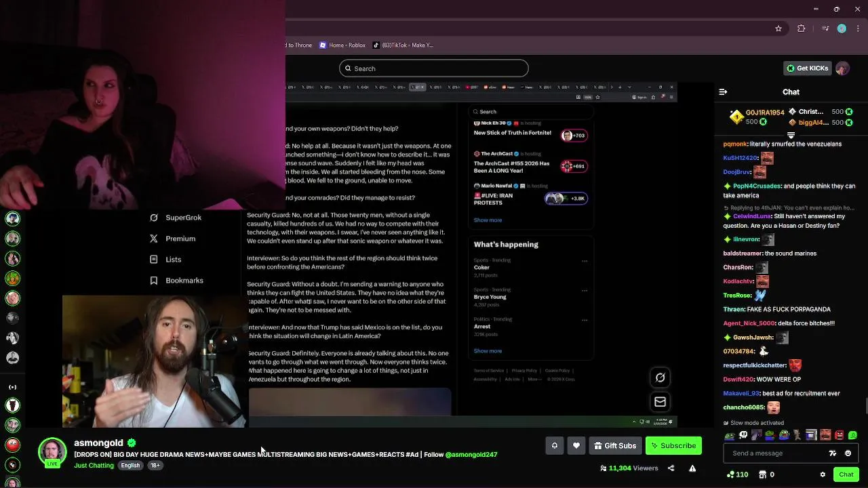Insert the mustached man face quick emote
868x488 pixels.
825,435
